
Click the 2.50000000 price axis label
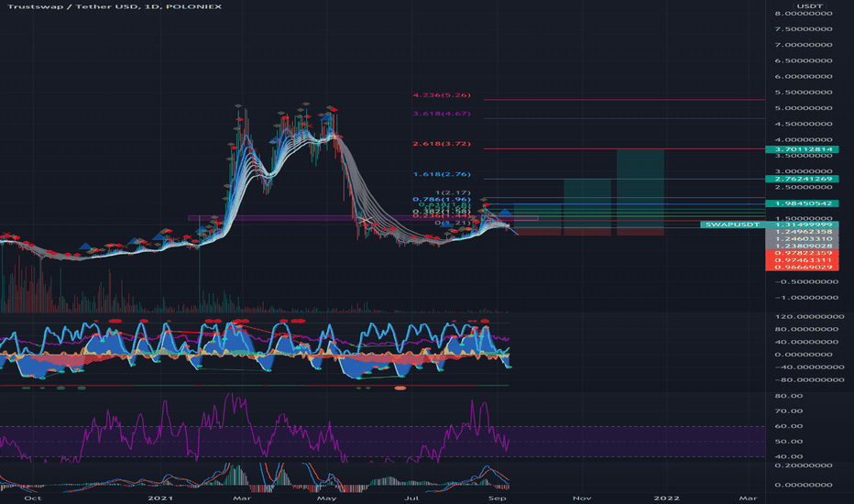coord(804,188)
